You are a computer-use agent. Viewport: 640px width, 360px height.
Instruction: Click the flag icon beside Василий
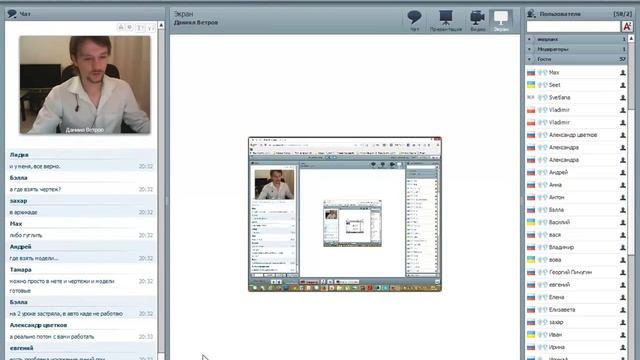(531, 222)
